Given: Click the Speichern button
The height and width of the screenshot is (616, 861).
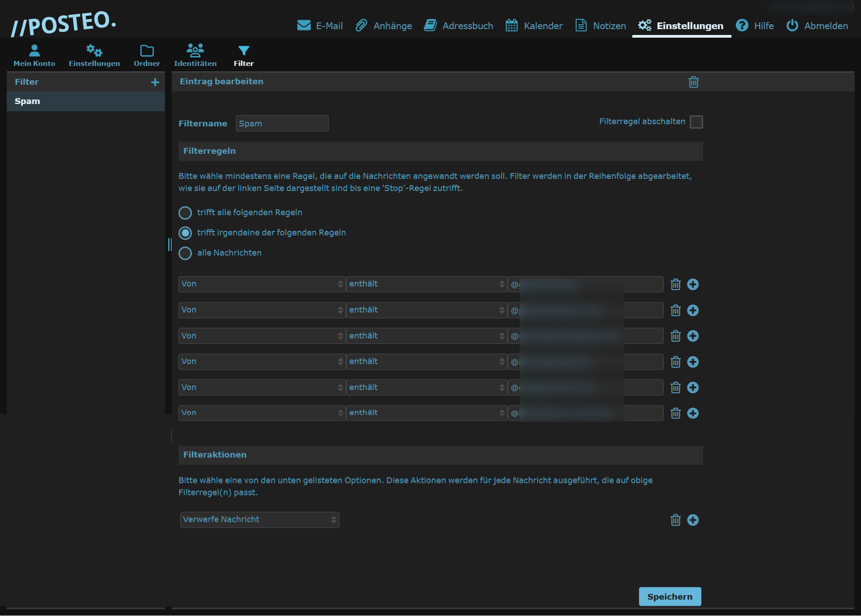Looking at the screenshot, I should [670, 597].
